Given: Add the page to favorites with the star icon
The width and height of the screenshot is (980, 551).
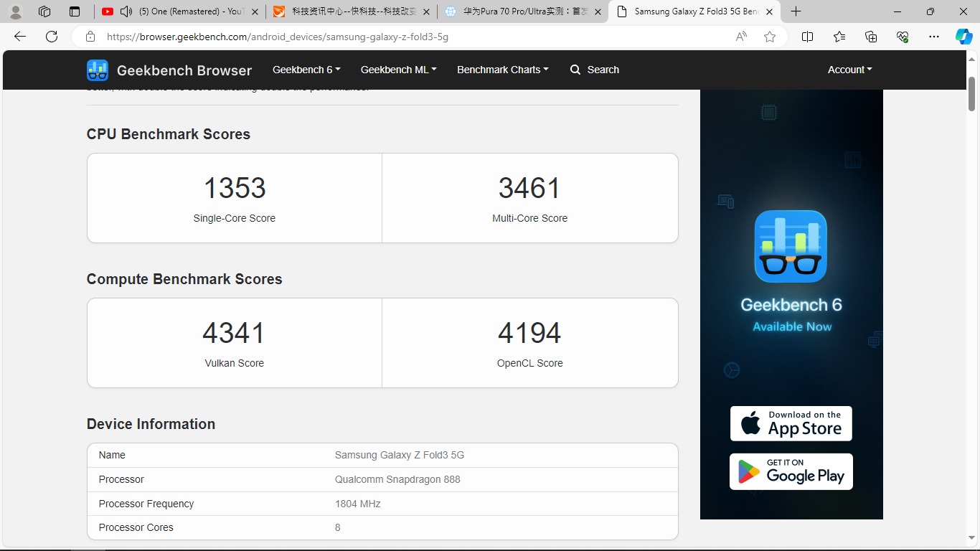Looking at the screenshot, I should pyautogui.click(x=770, y=37).
